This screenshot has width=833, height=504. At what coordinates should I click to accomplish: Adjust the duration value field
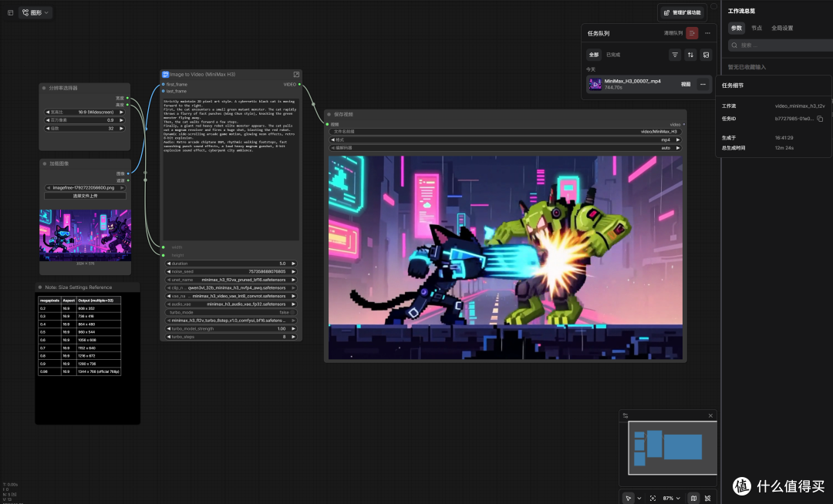[231, 263]
